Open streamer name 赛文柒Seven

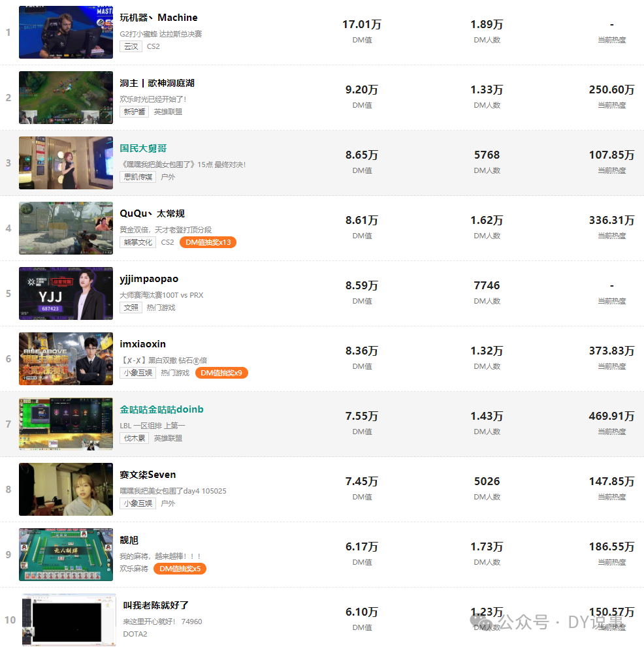[x=148, y=475]
